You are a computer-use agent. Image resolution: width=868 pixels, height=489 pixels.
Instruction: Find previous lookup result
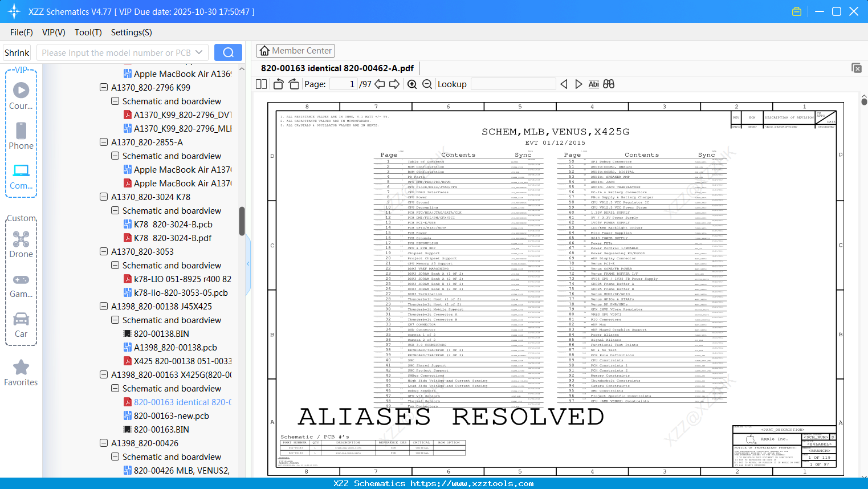(x=564, y=84)
